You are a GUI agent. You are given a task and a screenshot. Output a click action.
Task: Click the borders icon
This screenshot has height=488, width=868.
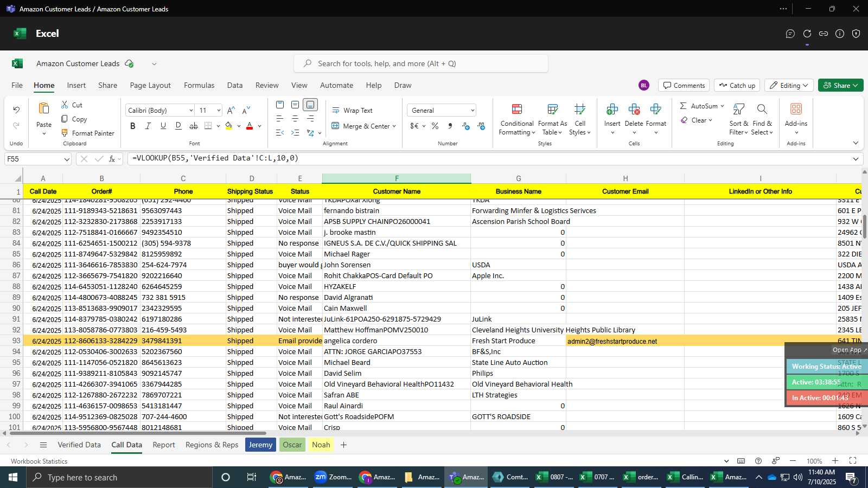pos(208,126)
